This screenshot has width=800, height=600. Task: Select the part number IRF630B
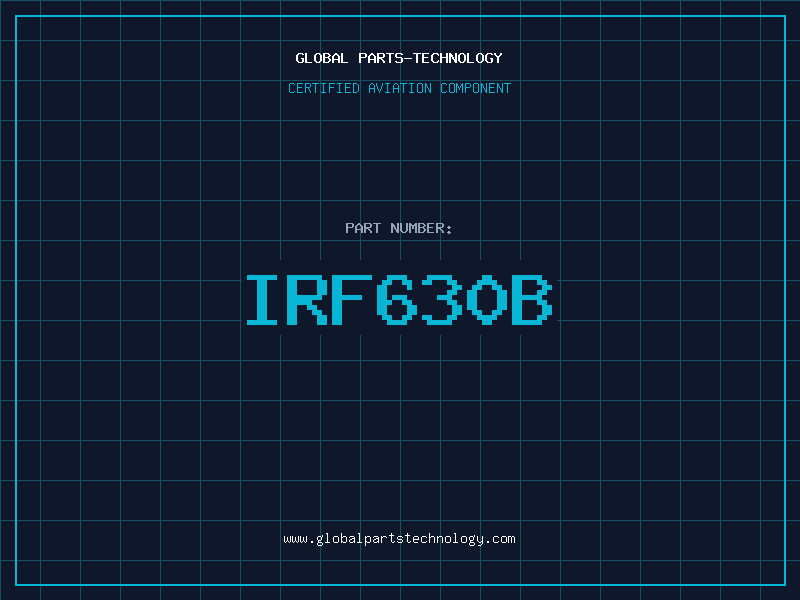coord(399,300)
